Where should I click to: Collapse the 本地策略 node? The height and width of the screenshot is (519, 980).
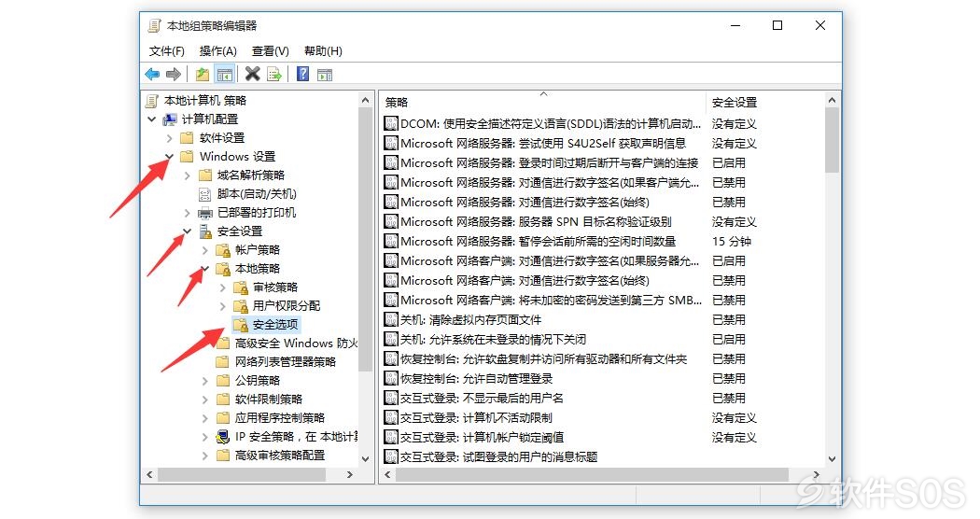tap(205, 269)
